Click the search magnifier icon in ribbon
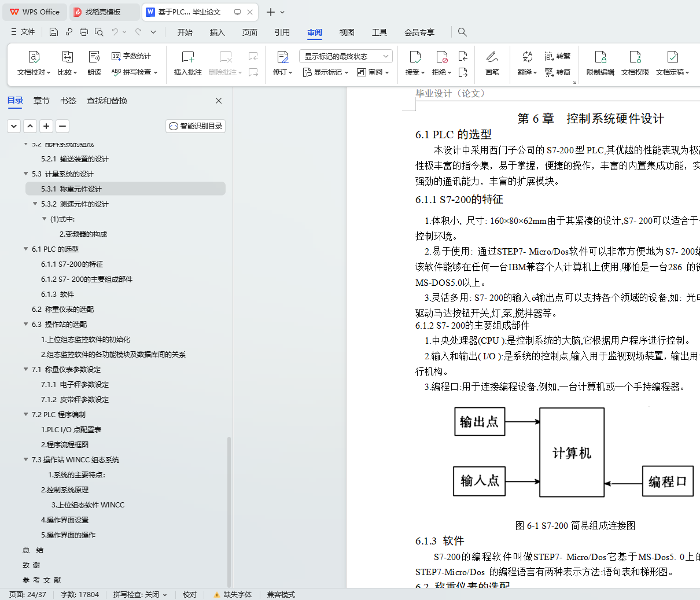The image size is (700, 600). click(462, 32)
